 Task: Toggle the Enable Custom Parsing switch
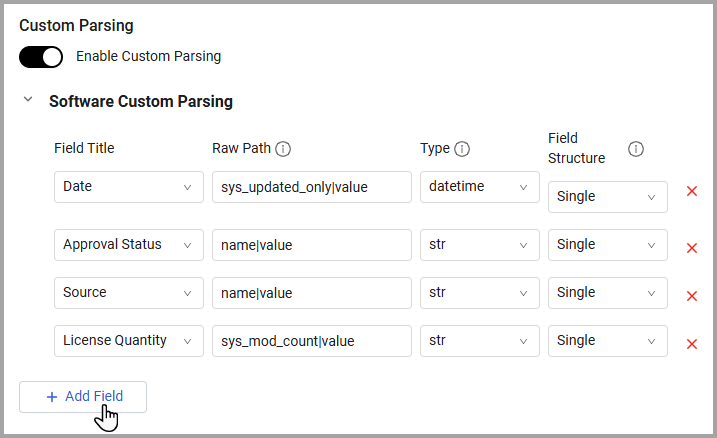click(x=41, y=57)
